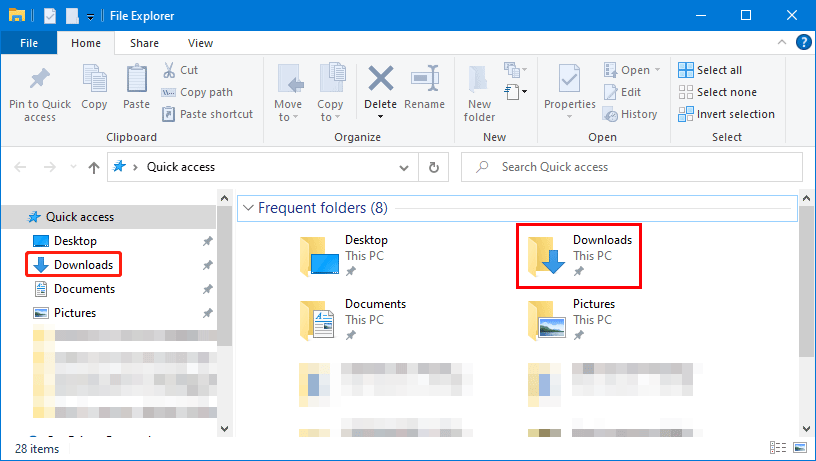Click navigation pane scroll up arrow
This screenshot has width=816, height=461.
coord(224,198)
